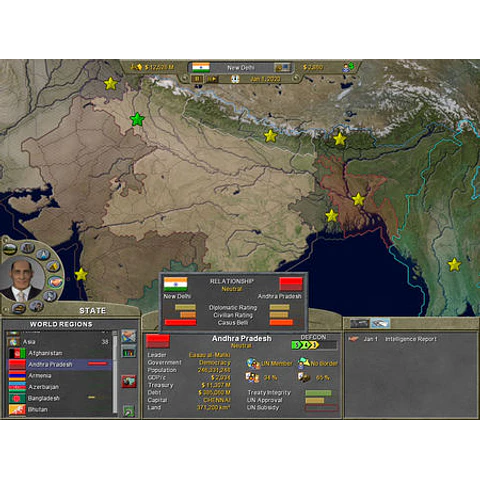Screen dimensions: 480x480
Task: Open the buildings department icon beside landscape
Action: [x=27, y=248]
